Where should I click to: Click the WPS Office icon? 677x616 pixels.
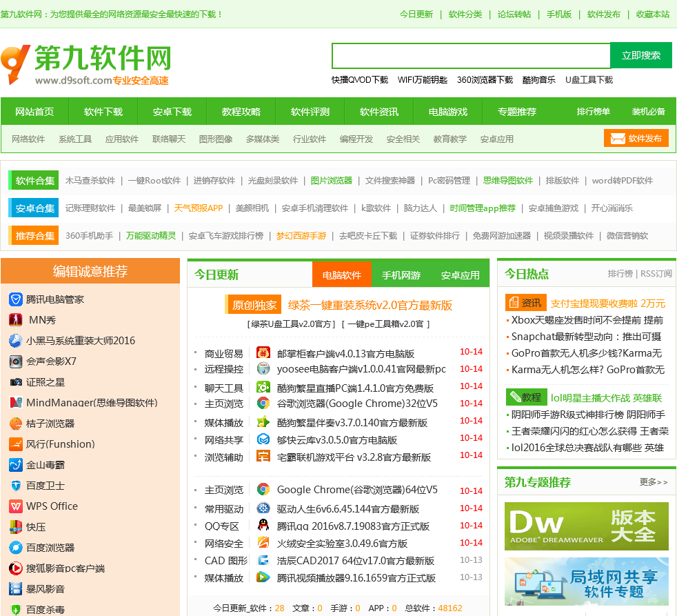pyautogui.click(x=16, y=506)
